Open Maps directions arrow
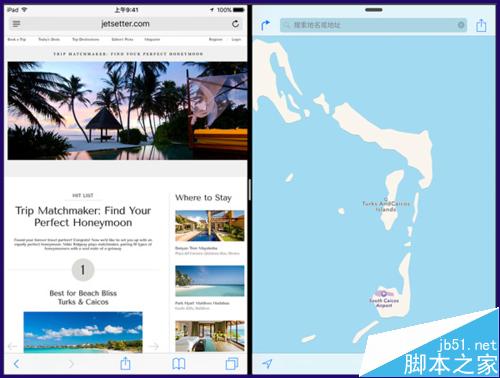 [265, 25]
